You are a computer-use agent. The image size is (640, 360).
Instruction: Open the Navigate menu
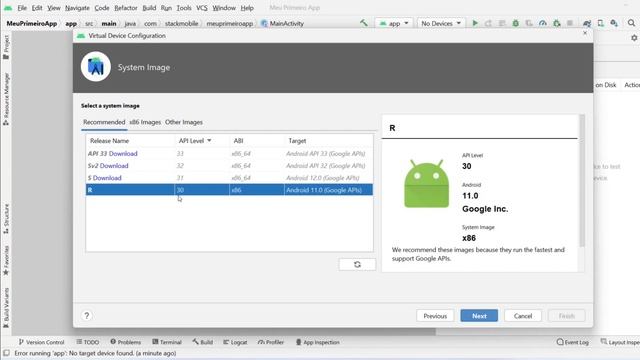click(x=77, y=8)
